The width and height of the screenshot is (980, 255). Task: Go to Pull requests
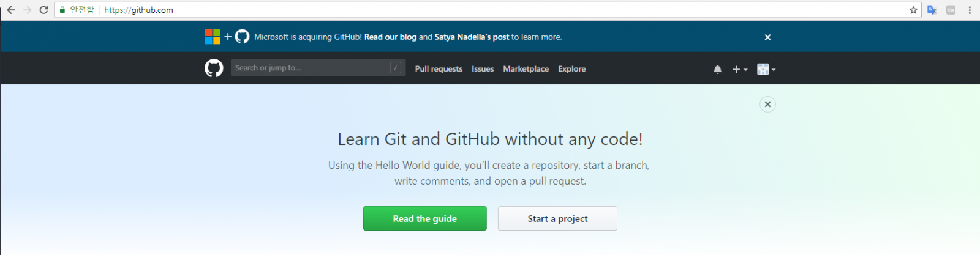click(439, 69)
